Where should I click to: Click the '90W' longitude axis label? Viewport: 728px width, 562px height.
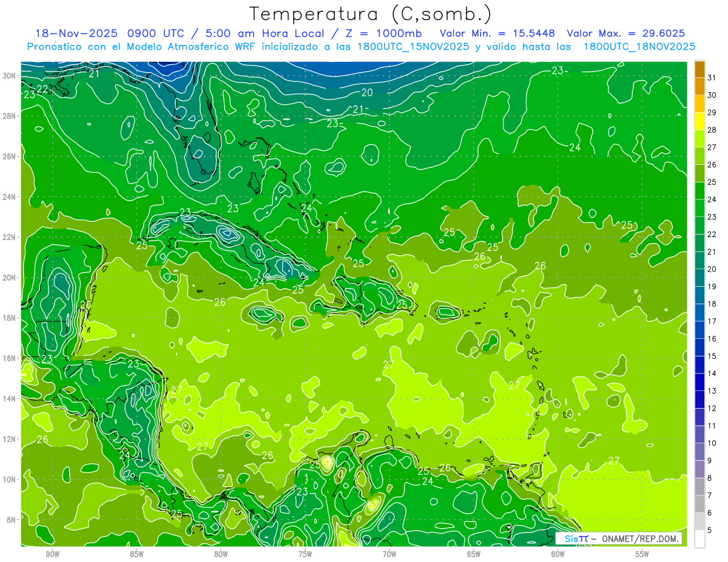point(52,554)
